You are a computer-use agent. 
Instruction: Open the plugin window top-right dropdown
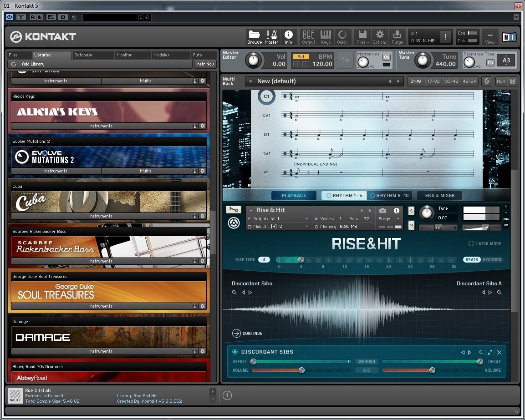tap(516, 17)
